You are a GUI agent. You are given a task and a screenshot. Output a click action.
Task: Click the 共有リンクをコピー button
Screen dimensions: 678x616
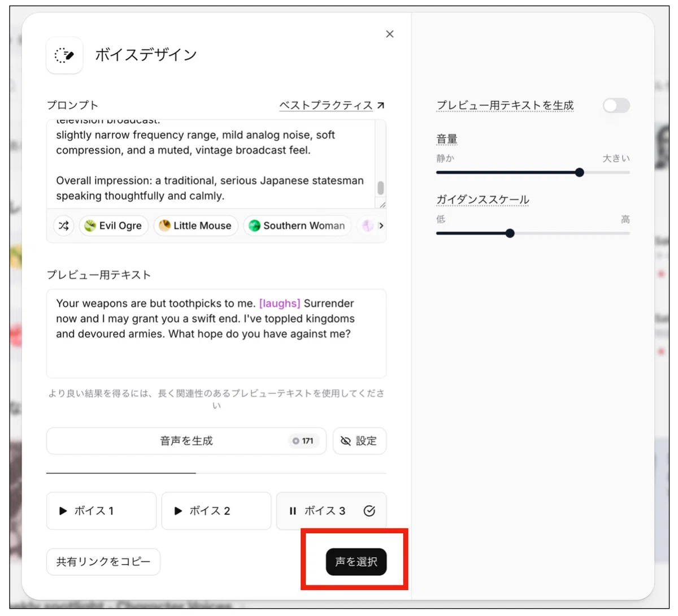pos(103,562)
